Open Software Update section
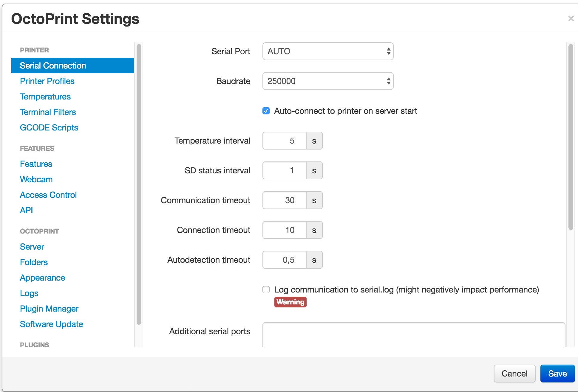Screen dimensions: 578x392 [51, 324]
